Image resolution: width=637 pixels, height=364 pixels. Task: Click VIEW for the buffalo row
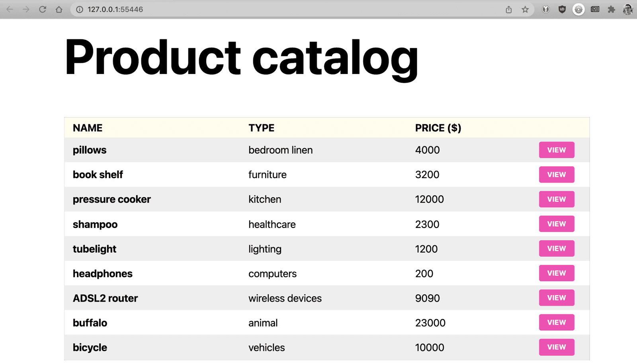(556, 323)
